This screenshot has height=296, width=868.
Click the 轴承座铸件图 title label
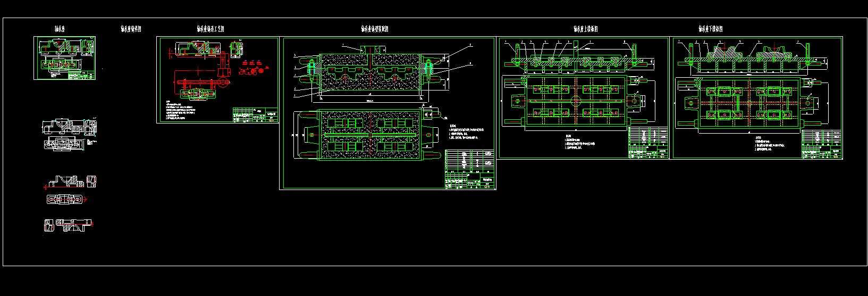131,29
